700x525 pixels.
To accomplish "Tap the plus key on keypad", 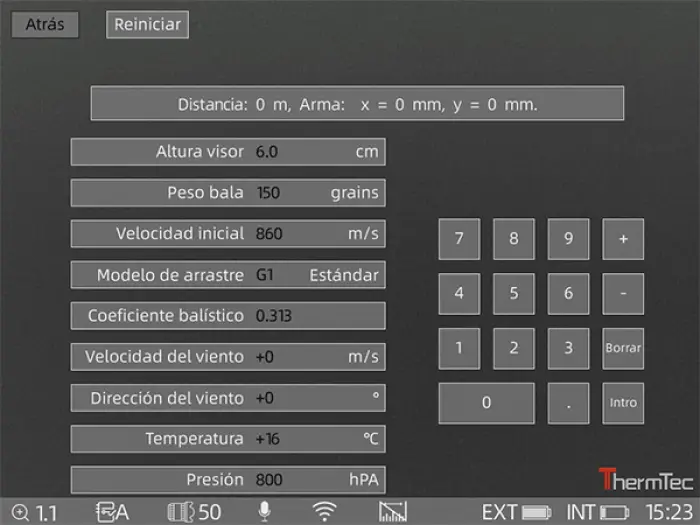I will click(623, 239).
